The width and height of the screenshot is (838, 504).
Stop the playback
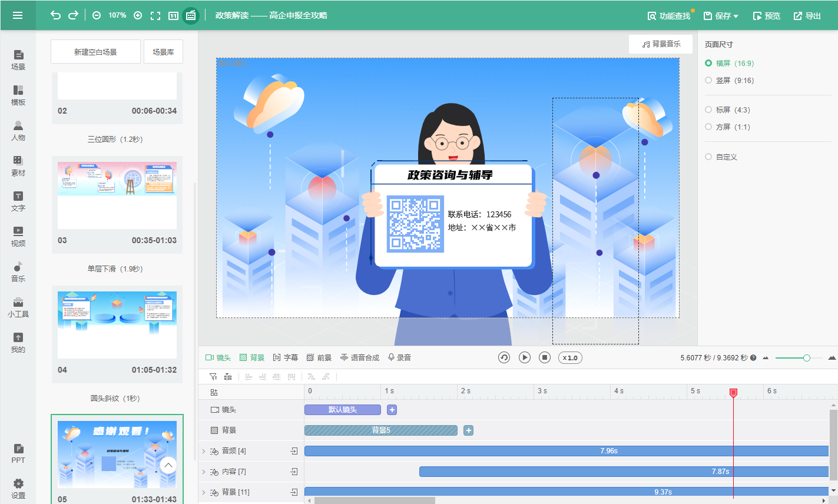coord(545,357)
